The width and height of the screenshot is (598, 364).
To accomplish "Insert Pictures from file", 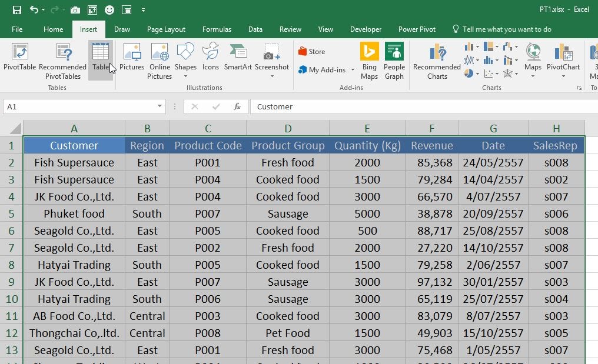I will [132, 57].
